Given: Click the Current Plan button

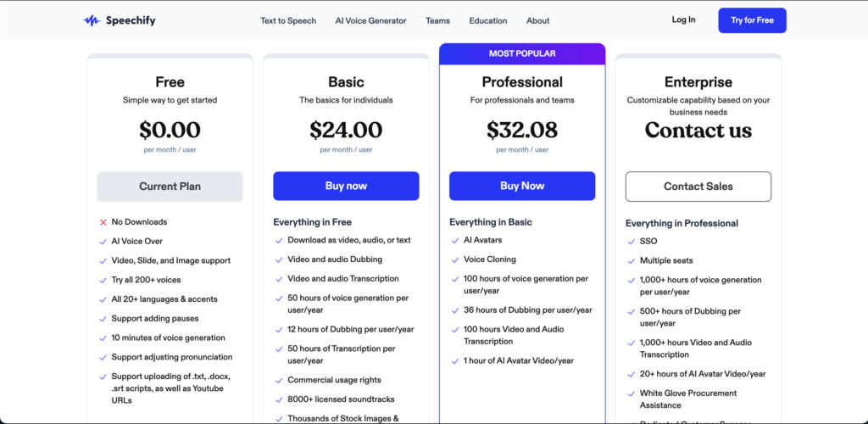Looking at the screenshot, I should pyautogui.click(x=170, y=187).
